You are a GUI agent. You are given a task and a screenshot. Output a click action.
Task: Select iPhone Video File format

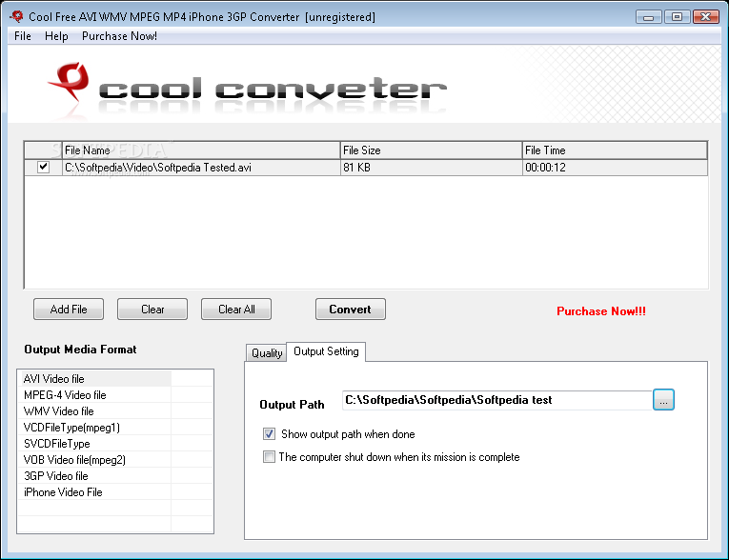[x=96, y=492]
